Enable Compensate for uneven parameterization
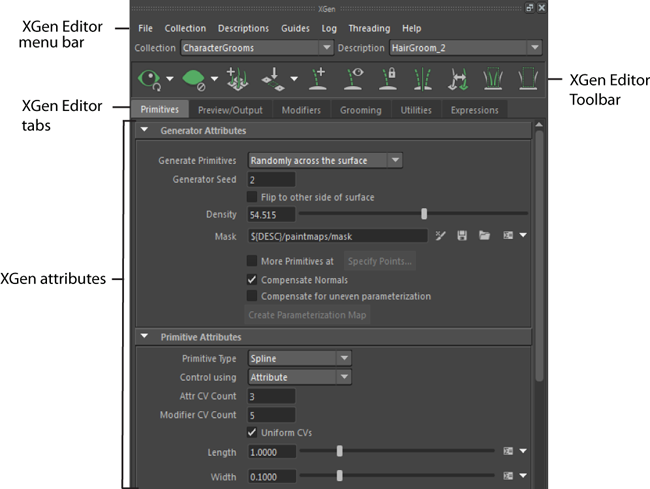 pos(252,295)
